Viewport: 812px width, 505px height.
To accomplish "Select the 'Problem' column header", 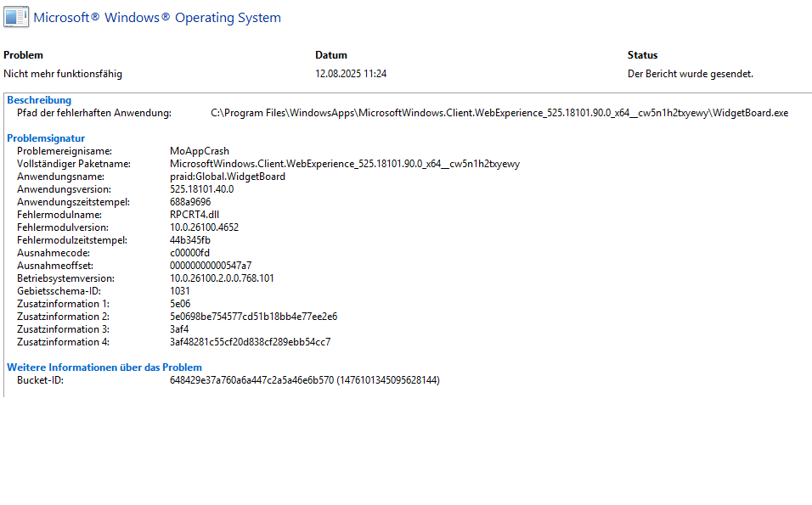I will pyautogui.click(x=23, y=55).
